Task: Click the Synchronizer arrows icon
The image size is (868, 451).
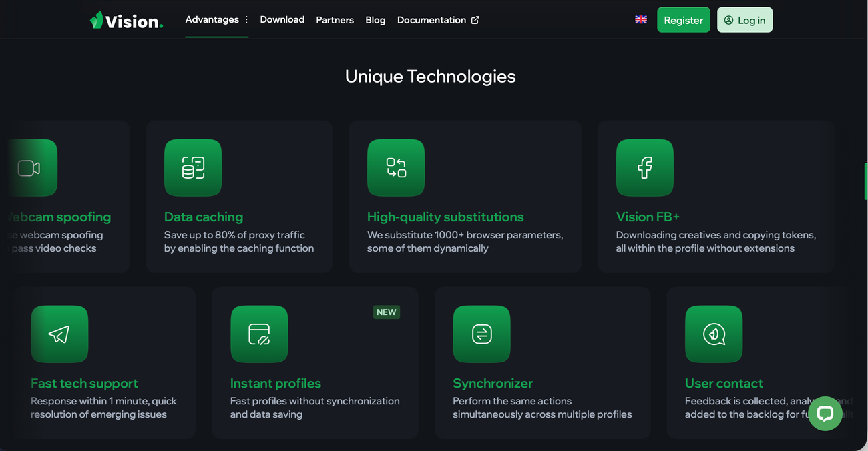Action: (481, 334)
